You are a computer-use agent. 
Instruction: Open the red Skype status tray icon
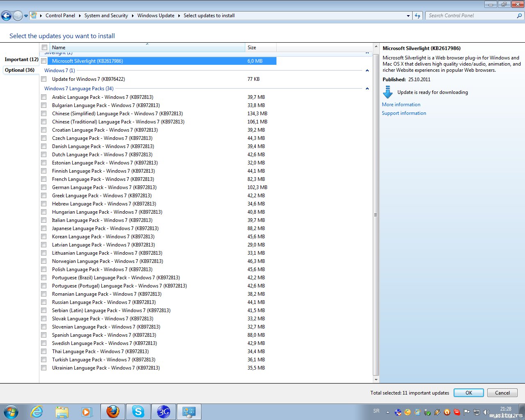tap(457, 412)
